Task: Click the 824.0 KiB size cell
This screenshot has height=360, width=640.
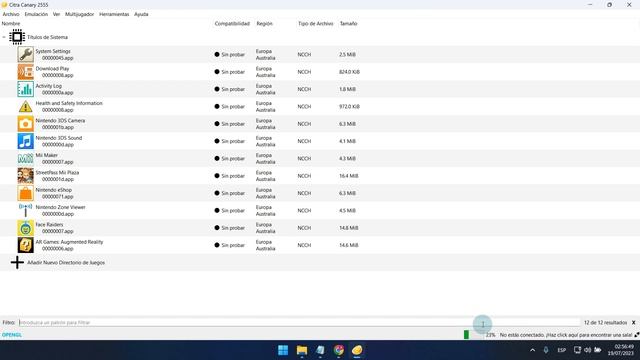Action: [x=349, y=72]
